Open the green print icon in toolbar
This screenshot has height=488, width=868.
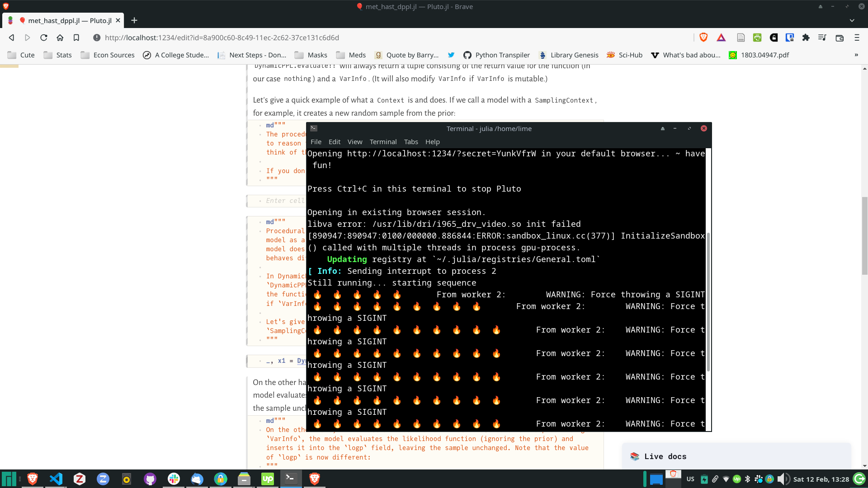point(757,38)
